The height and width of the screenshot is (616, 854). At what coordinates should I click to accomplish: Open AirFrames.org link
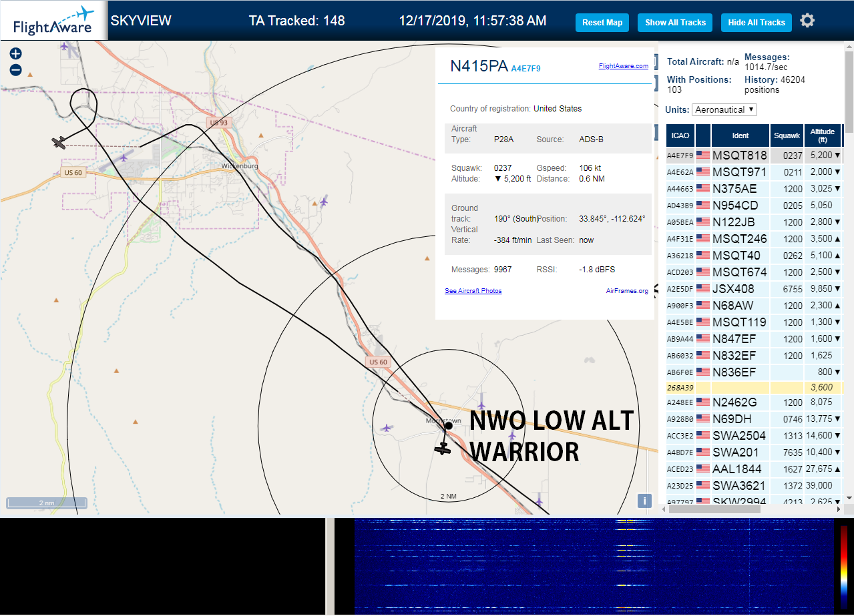click(x=627, y=291)
